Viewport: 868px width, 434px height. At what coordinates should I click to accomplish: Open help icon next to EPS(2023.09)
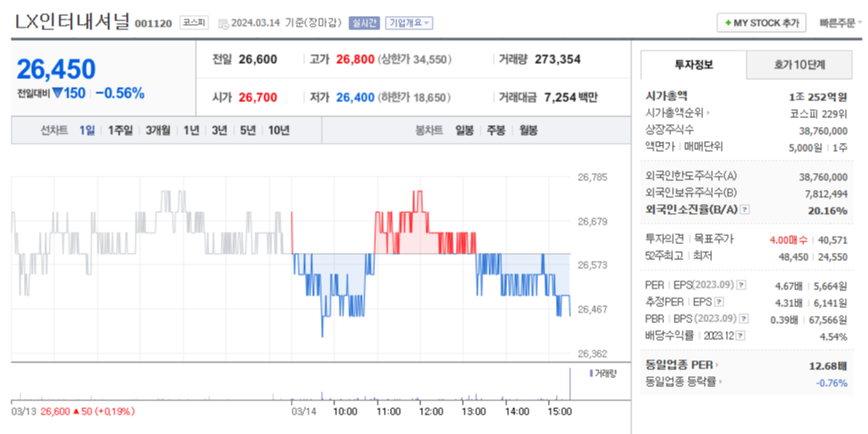[741, 285]
